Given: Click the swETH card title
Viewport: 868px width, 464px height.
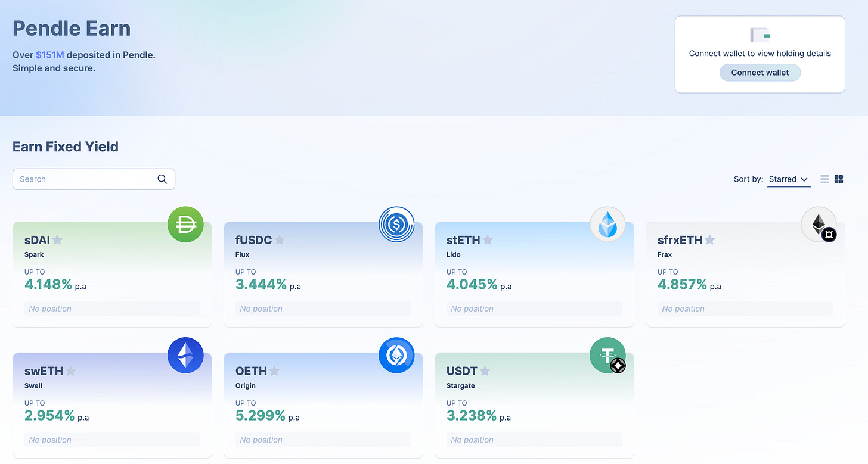Looking at the screenshot, I should tap(44, 371).
